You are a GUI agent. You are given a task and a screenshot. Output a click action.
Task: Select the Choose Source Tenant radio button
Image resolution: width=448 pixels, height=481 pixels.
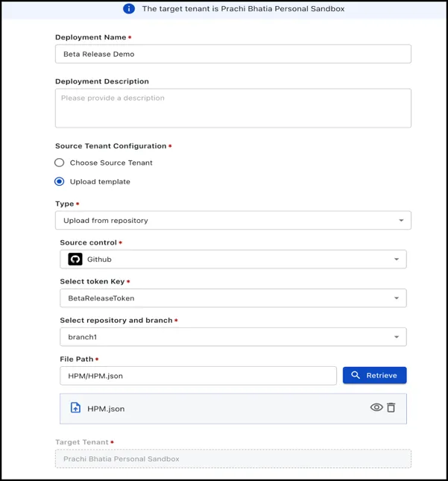tap(59, 163)
